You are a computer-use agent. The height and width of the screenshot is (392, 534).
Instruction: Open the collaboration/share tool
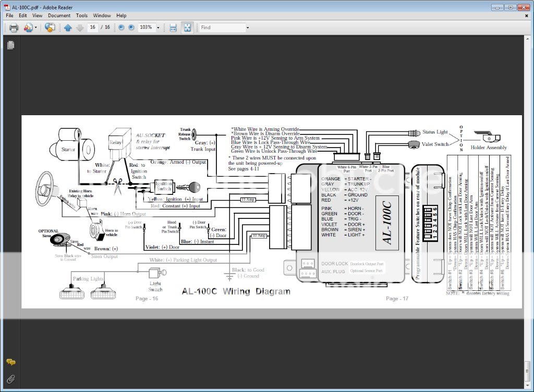[49, 27]
